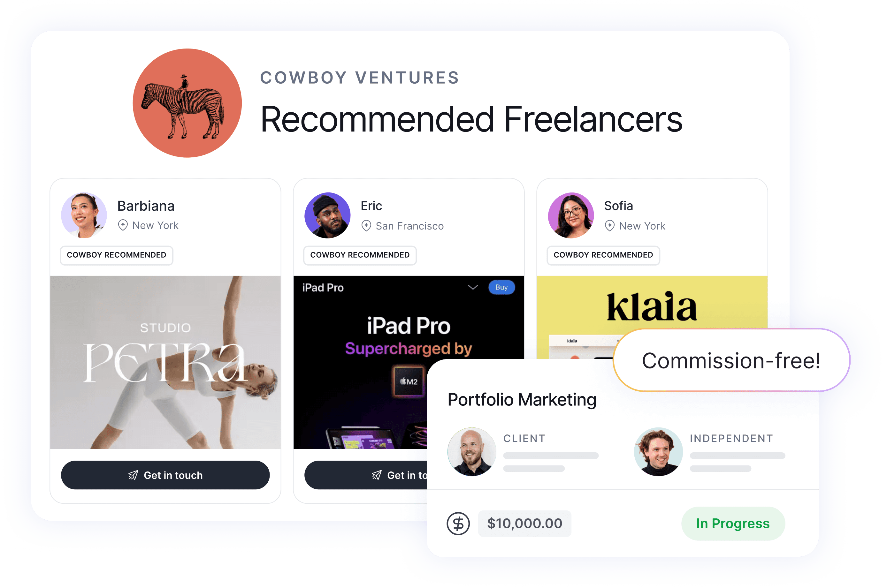Viewport: 887px width, 588px height.
Task: Click the Commission-free! pill badge
Action: click(731, 360)
